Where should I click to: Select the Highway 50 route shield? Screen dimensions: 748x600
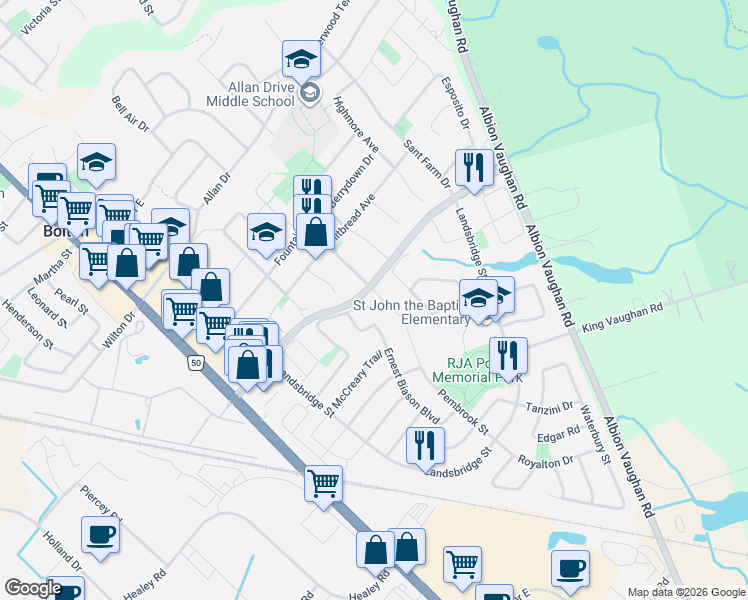196,363
